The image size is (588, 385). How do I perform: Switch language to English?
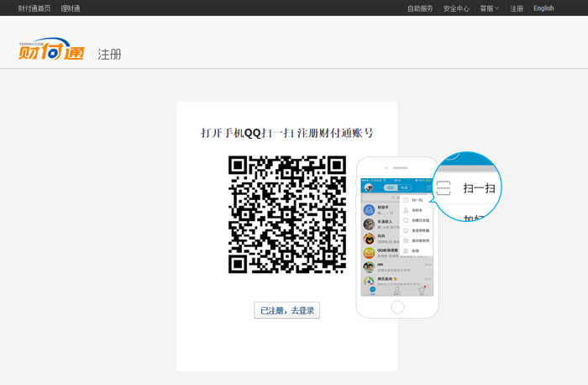[x=543, y=8]
